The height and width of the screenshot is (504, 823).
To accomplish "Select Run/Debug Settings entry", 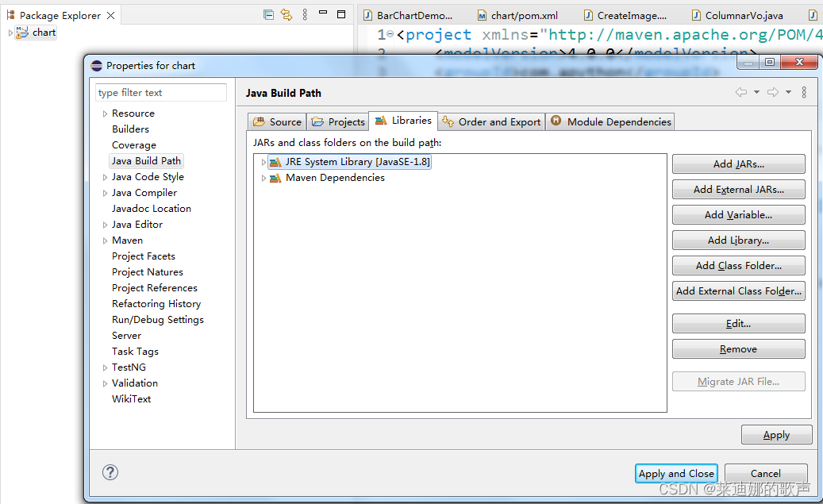I will pos(157,320).
